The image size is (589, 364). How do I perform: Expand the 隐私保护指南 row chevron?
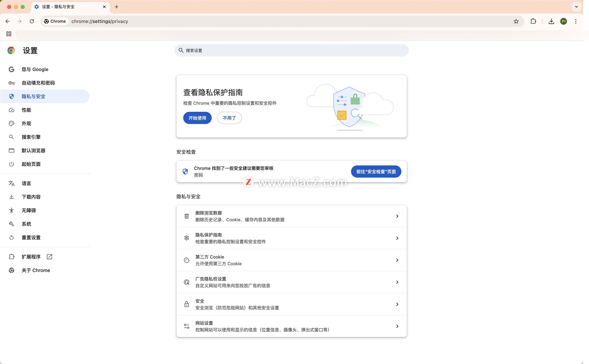397,238
